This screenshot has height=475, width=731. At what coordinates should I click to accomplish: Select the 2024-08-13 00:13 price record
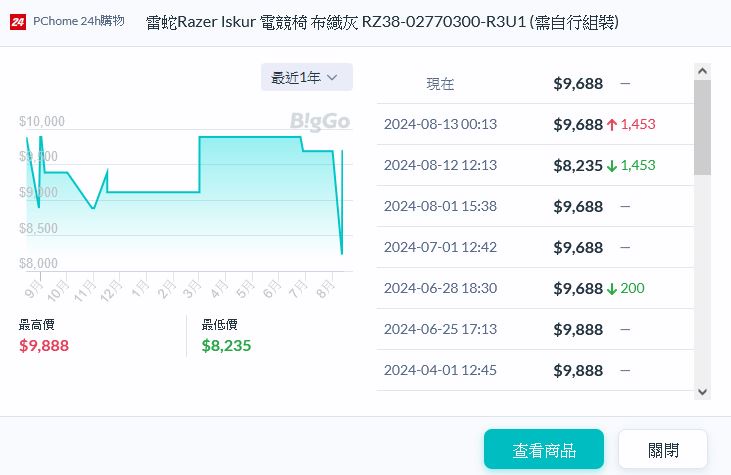[x=440, y=125]
